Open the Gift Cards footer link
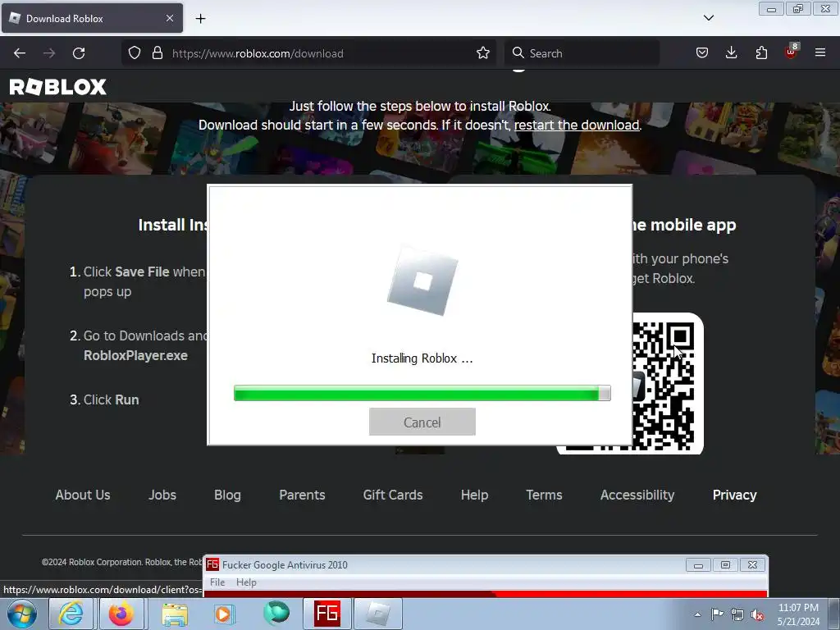This screenshot has height=630, width=840. pyautogui.click(x=393, y=495)
